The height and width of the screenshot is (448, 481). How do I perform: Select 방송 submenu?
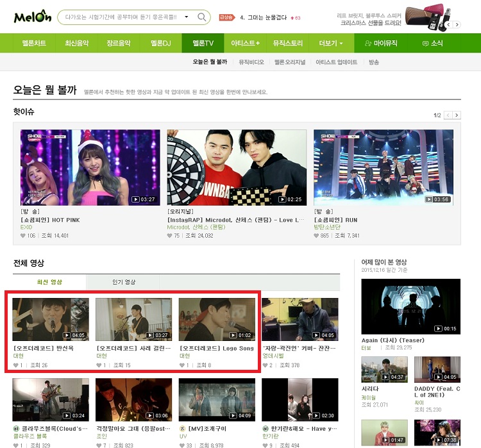(x=374, y=62)
